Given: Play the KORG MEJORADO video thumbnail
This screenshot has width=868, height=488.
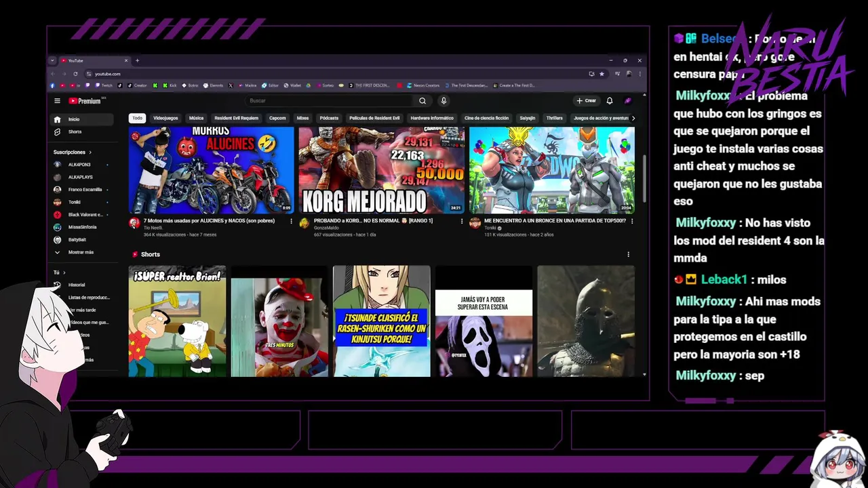Looking at the screenshot, I should coord(382,170).
